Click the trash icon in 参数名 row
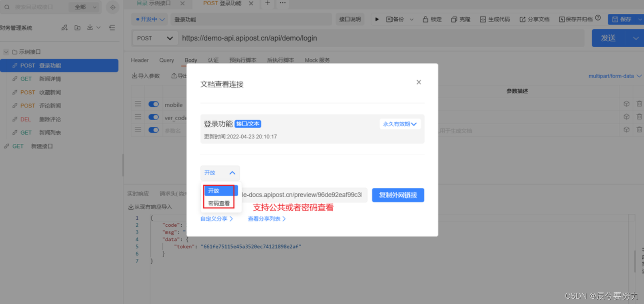 click(639, 130)
